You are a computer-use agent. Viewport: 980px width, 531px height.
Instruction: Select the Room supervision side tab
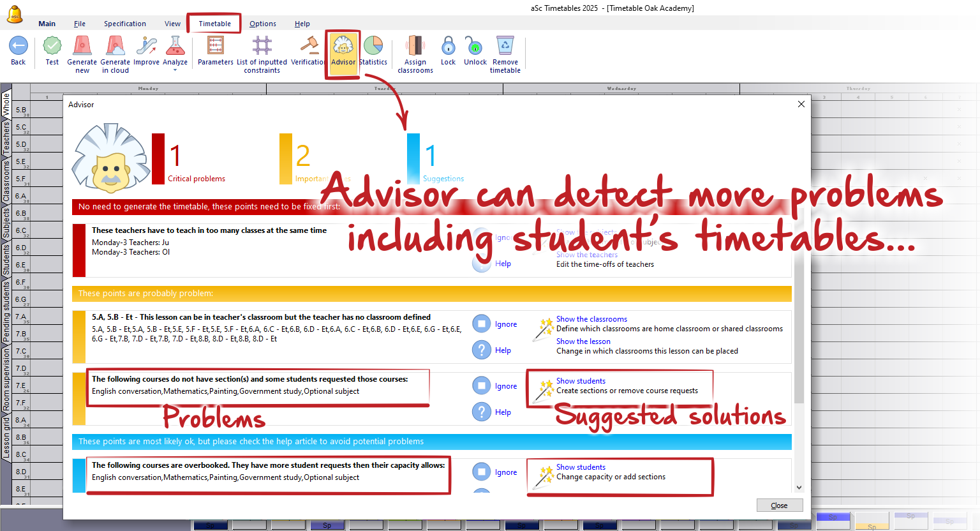pos(6,378)
